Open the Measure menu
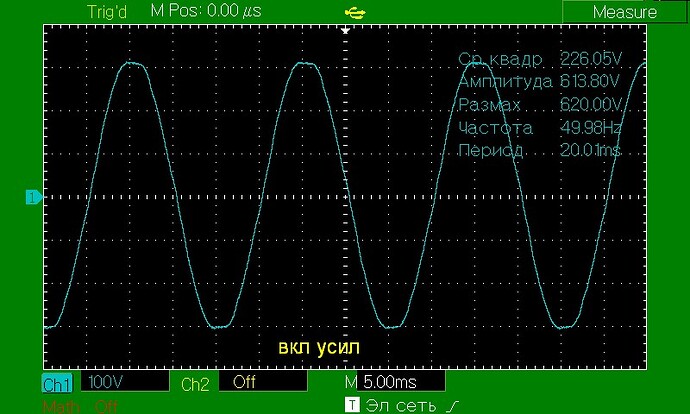Viewport: 690px width, 414px height. [624, 12]
